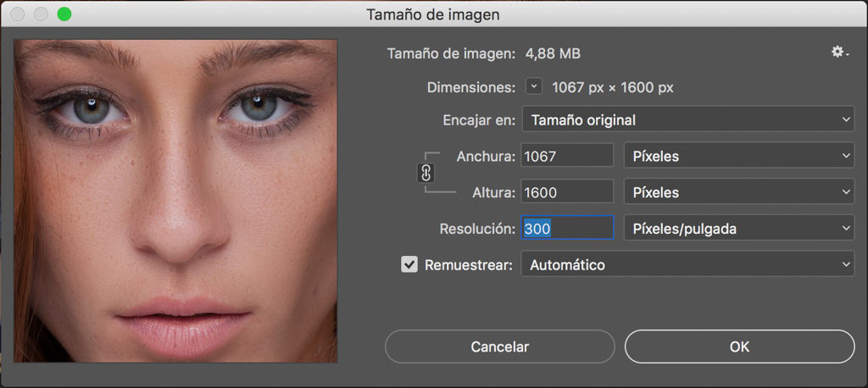The width and height of the screenshot is (868, 388).
Task: Click the green zoom window button
Action: pos(64,14)
